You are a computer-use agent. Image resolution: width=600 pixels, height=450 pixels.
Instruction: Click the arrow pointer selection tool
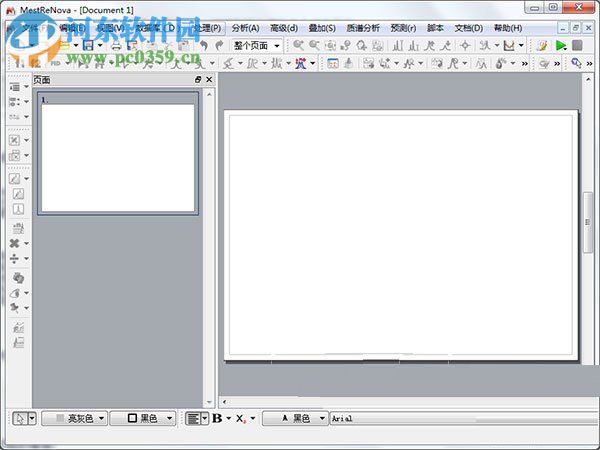point(20,418)
